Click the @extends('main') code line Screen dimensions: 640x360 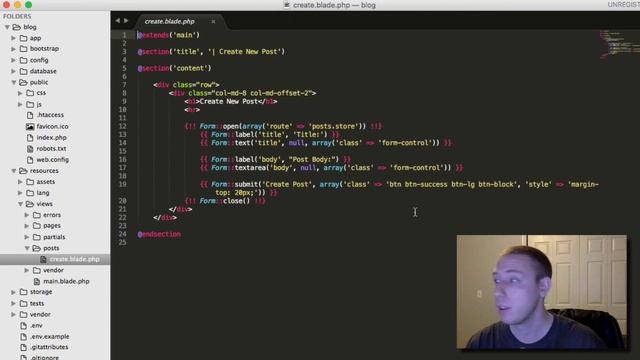(169, 35)
